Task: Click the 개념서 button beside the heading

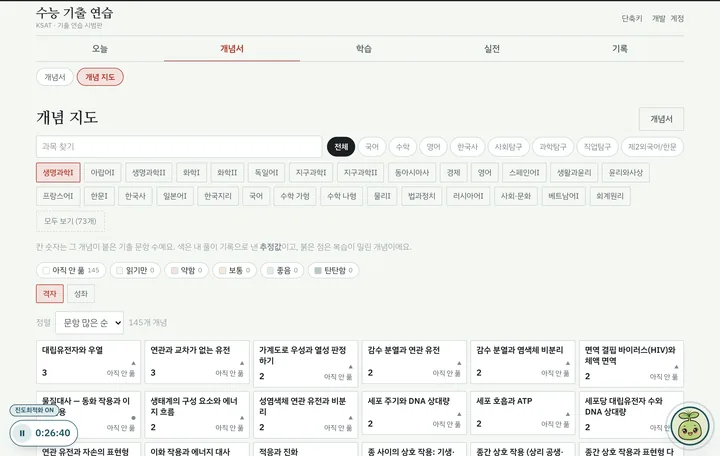Action: pyautogui.click(x=661, y=119)
